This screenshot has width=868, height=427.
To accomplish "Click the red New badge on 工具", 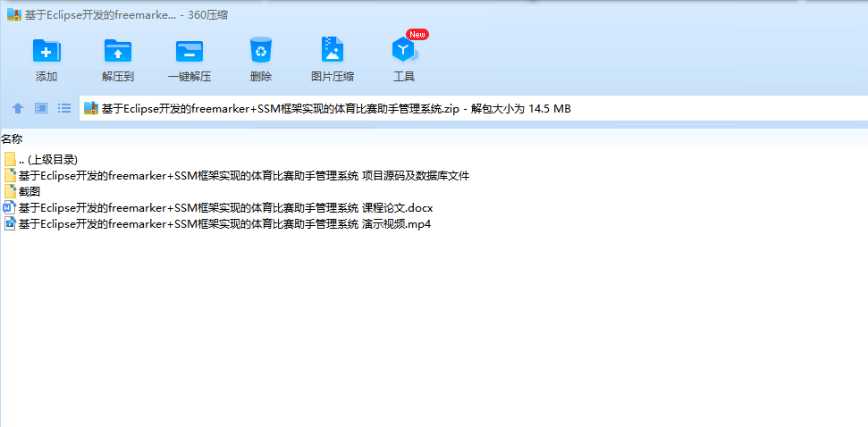I will click(x=417, y=34).
